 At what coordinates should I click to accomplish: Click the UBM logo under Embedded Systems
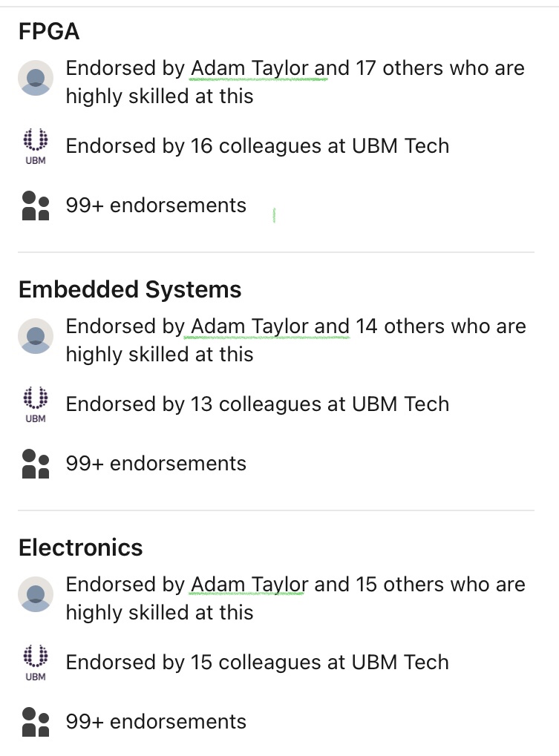point(36,403)
